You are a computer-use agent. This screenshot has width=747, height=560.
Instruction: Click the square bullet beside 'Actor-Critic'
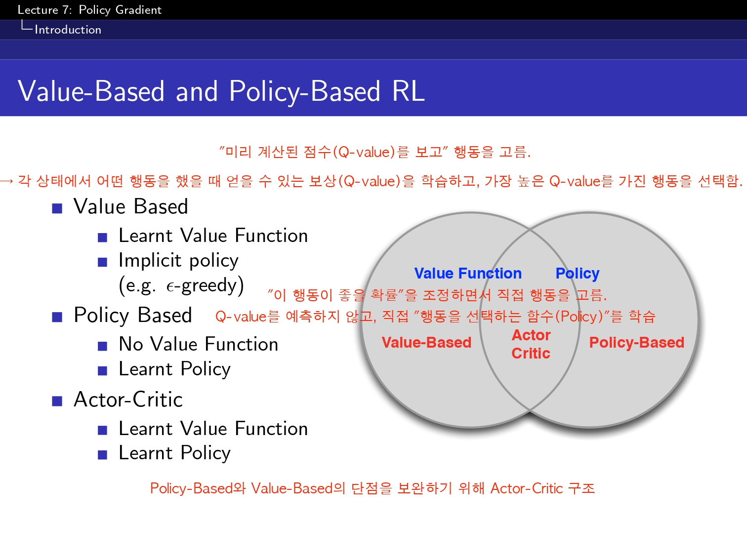tap(57, 401)
